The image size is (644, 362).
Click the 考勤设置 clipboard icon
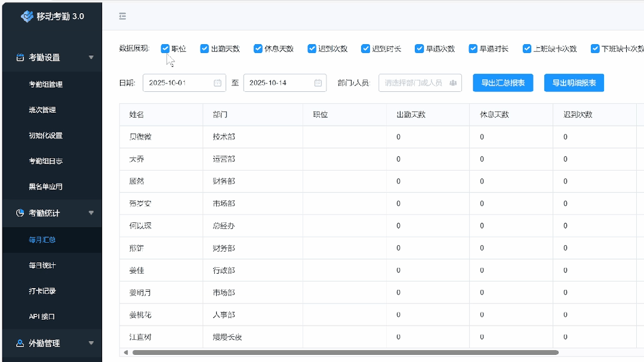point(20,58)
